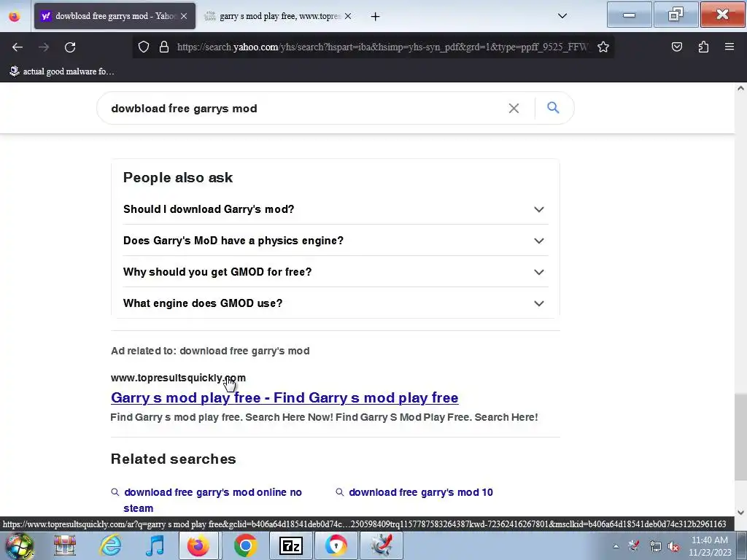Click scrollbar up arrow
Screen dimensions: 747x560
(x=740, y=88)
